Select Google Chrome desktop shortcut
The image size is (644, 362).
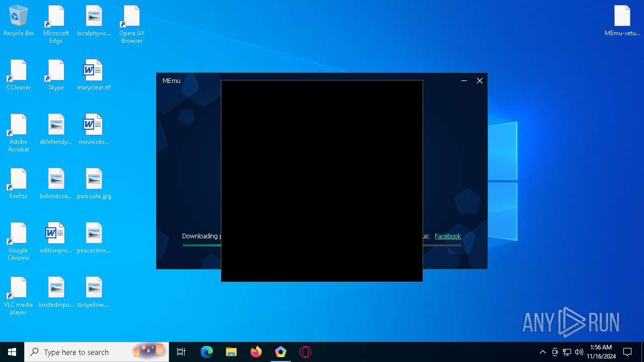tap(19, 242)
